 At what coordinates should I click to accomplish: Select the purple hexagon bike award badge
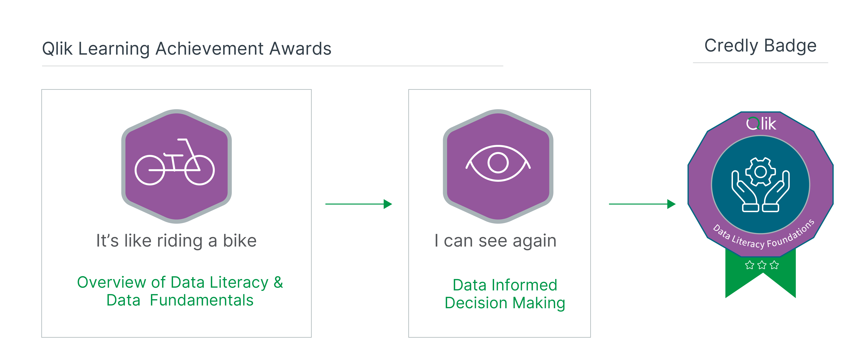[x=177, y=166]
